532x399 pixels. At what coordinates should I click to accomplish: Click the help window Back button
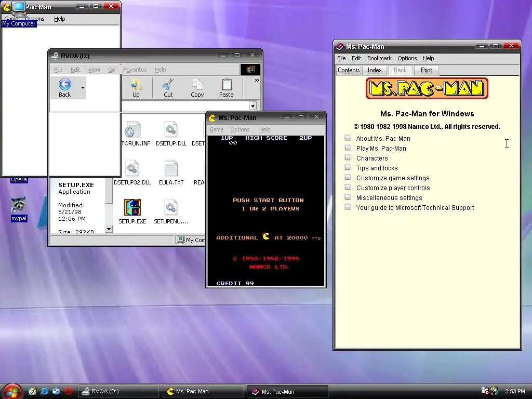[x=401, y=70]
